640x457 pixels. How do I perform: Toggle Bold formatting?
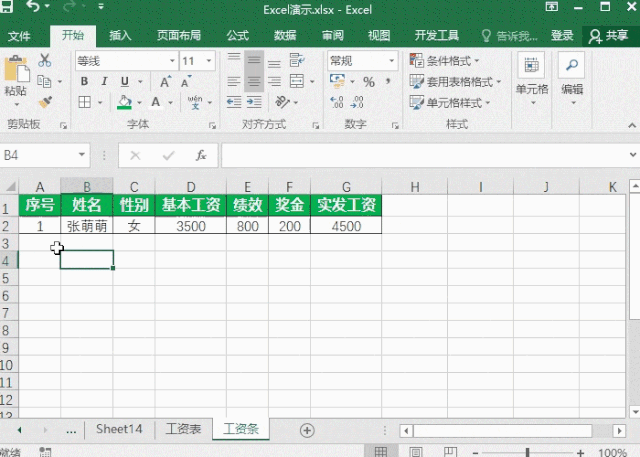click(x=84, y=81)
